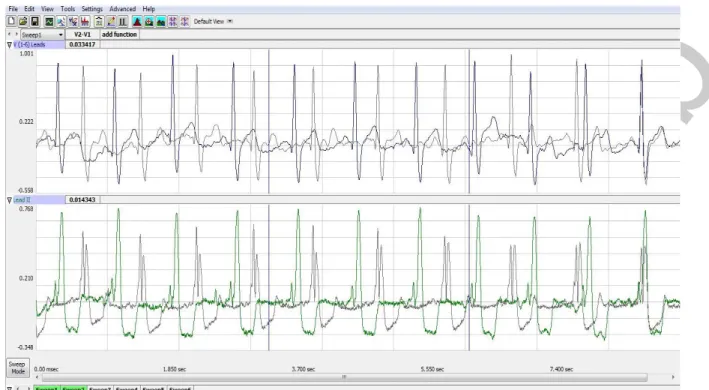Click the 0.210 axis value on Lead II
709x390 pixels.
pyautogui.click(x=26, y=278)
